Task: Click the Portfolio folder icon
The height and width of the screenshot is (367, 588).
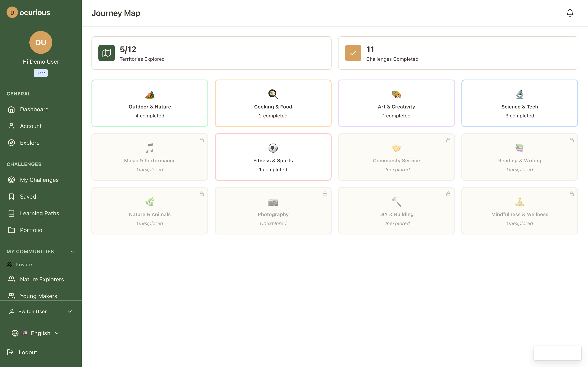Action: [x=11, y=230]
